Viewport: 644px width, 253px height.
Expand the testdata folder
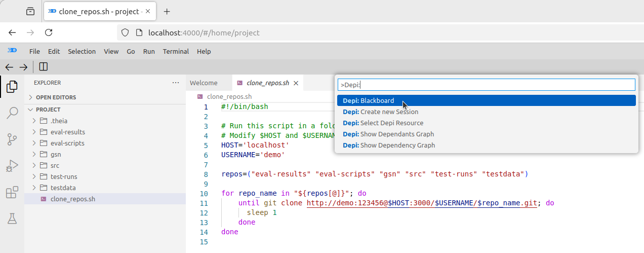[34, 188]
